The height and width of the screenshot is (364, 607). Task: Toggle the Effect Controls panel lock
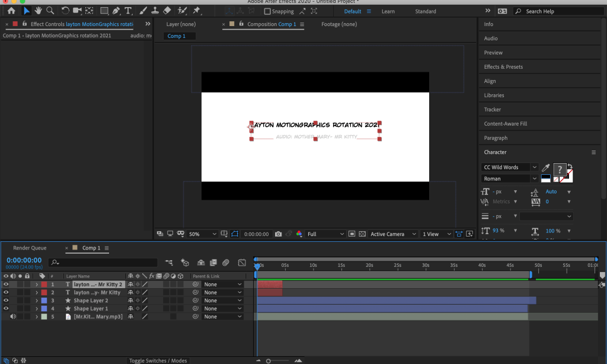click(x=24, y=24)
